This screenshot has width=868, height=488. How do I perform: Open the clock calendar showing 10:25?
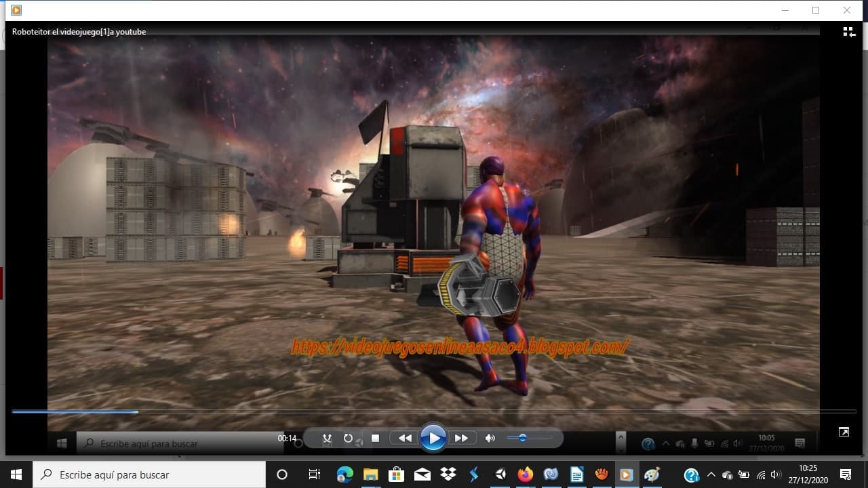click(808, 474)
